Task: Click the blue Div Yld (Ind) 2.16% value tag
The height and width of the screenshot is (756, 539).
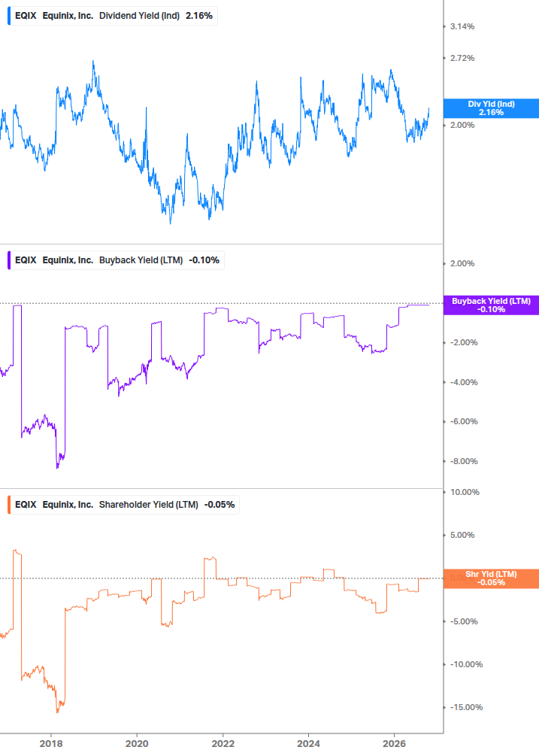Action: (x=491, y=108)
